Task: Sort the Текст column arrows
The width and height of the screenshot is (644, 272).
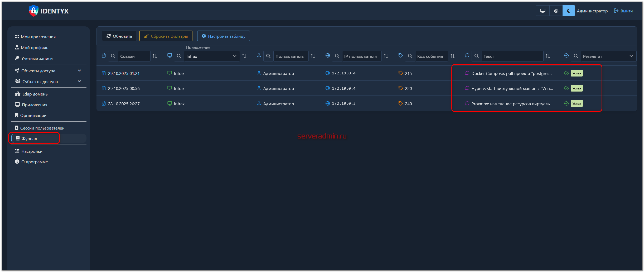Action: tap(548, 56)
